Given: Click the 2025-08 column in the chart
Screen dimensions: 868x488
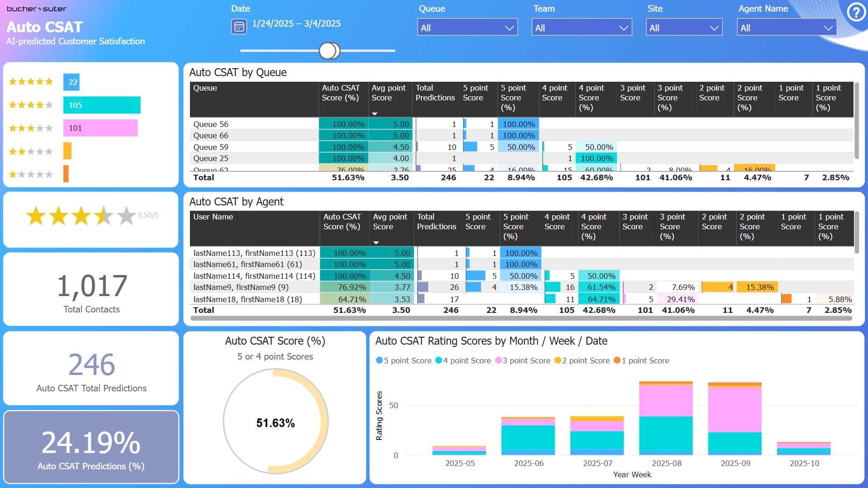Looking at the screenshot, I should tap(666, 418).
